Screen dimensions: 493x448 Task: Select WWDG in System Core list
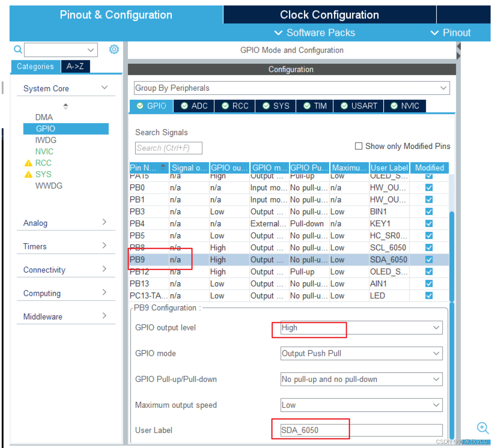49,186
